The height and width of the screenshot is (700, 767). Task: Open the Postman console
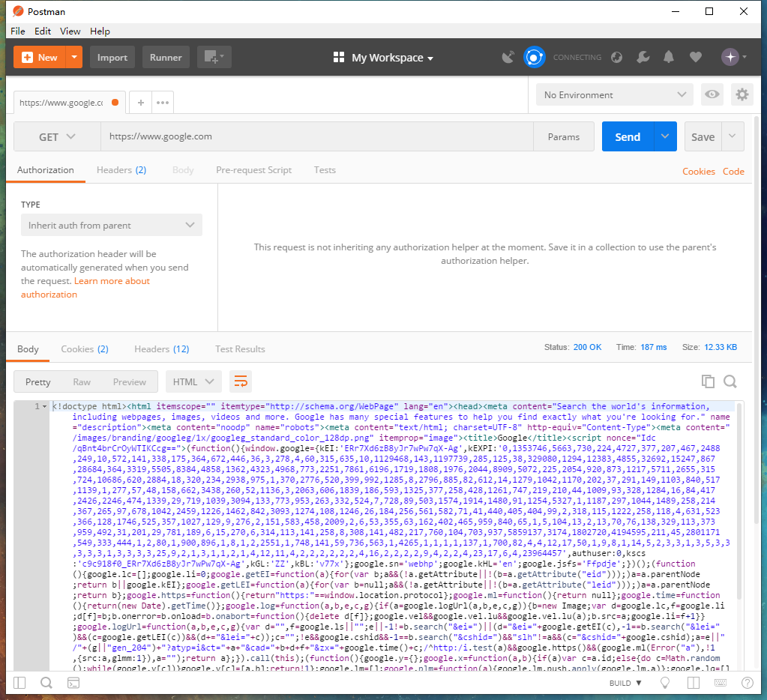tap(73, 683)
